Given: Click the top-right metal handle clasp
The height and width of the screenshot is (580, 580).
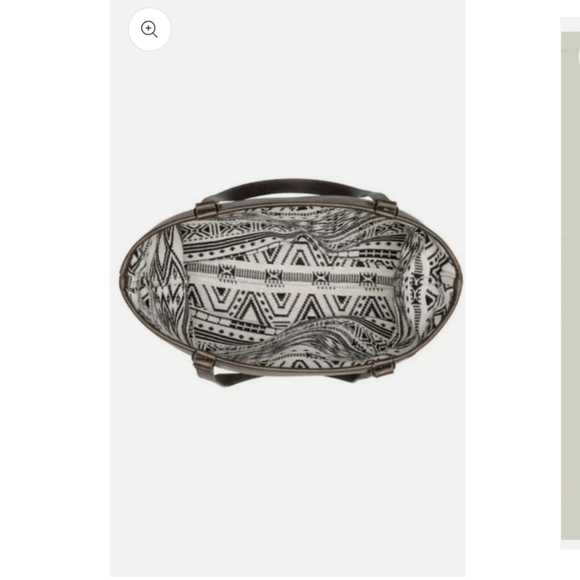Looking at the screenshot, I should (386, 207).
